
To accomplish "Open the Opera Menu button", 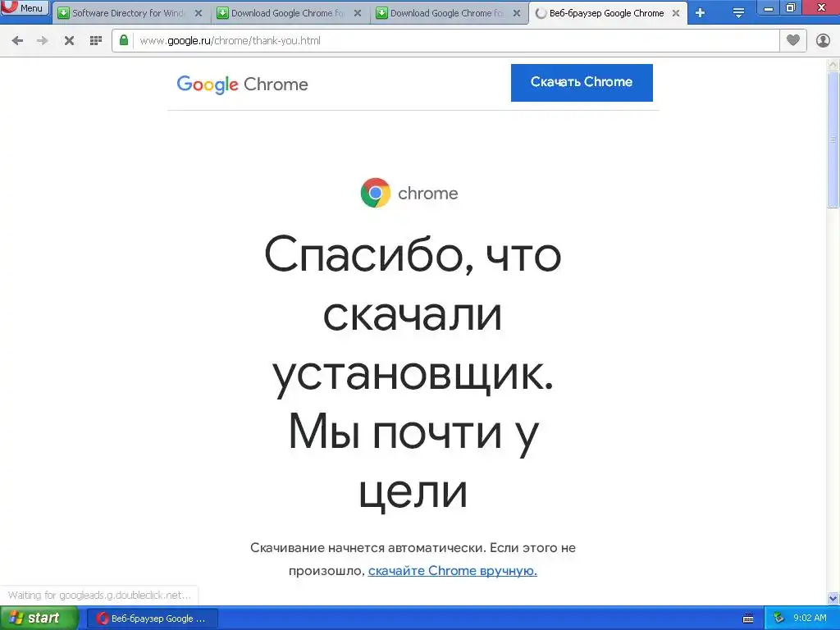I will coord(24,7).
